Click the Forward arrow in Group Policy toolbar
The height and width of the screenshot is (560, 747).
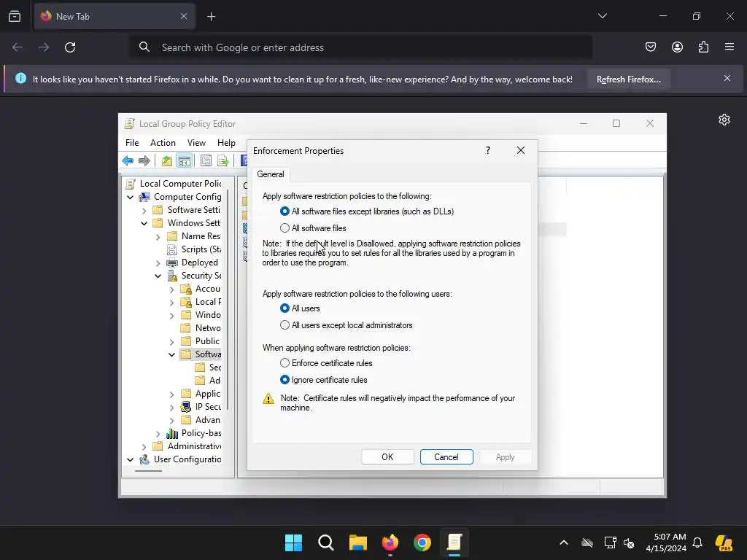point(144,161)
